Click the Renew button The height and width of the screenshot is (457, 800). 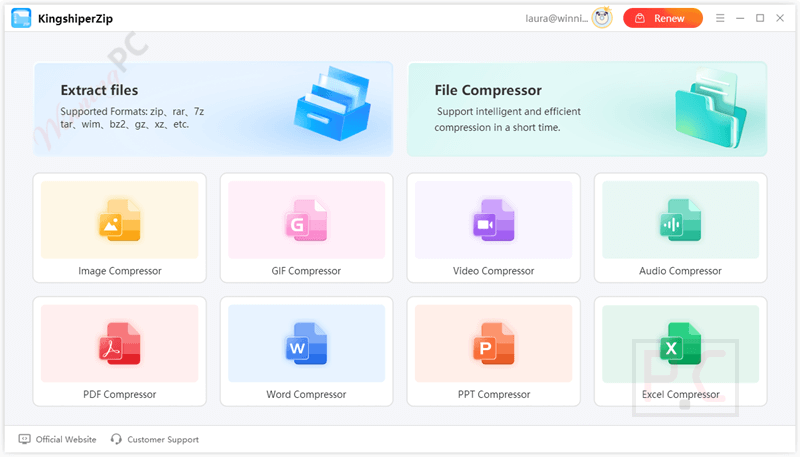663,18
